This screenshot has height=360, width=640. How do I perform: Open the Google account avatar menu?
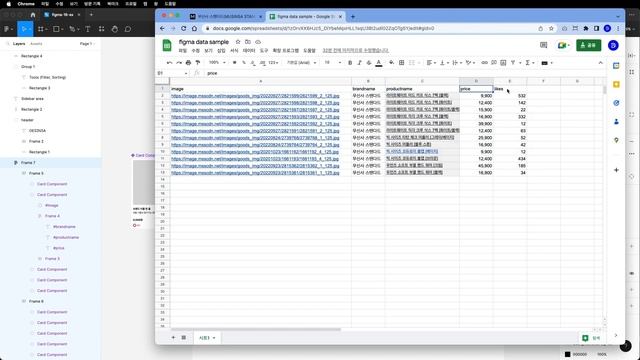pos(613,45)
